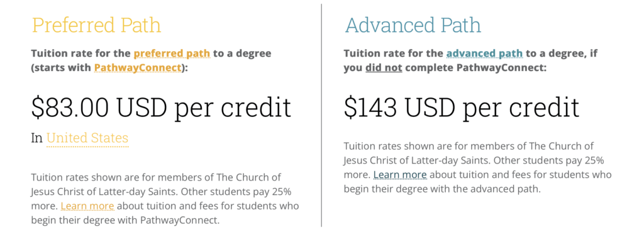Click the $143 USD per credit price
Screen dimensions: 644x251
(x=462, y=107)
